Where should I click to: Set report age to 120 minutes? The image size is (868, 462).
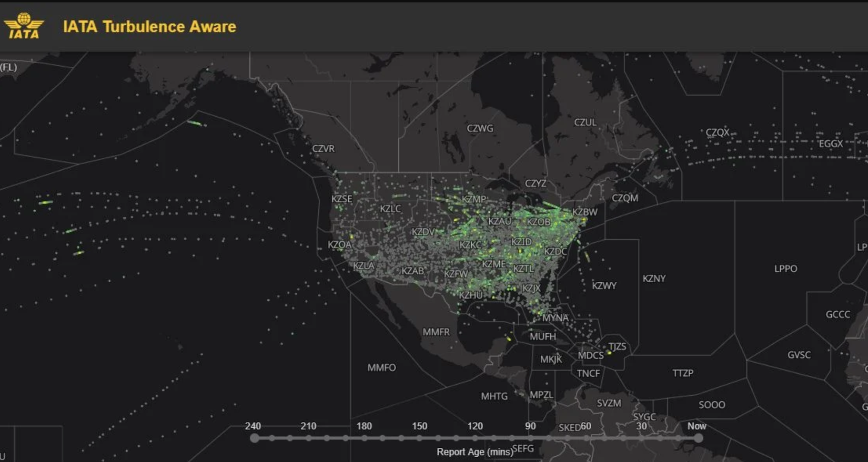475,438
